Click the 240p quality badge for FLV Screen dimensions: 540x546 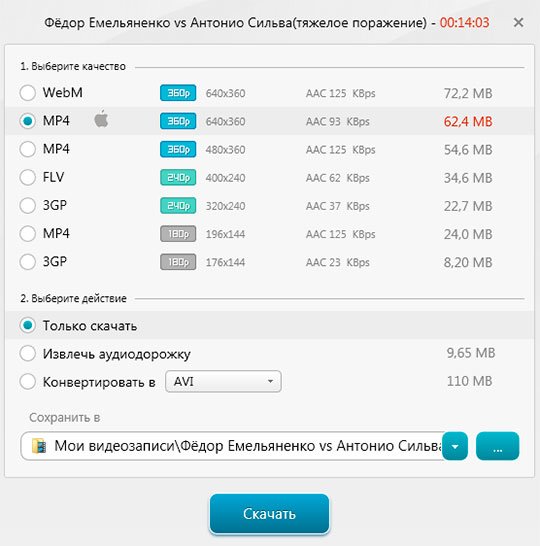(178, 178)
